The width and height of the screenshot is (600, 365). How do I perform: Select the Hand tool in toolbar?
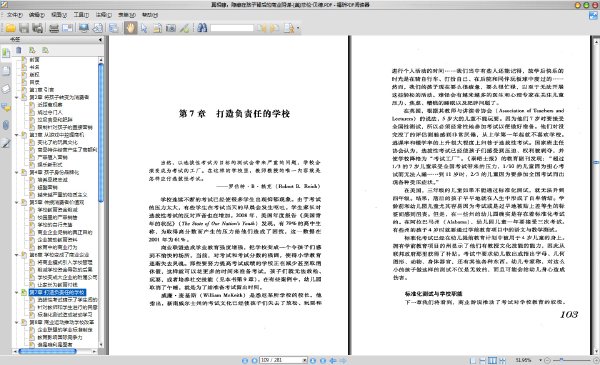coord(130,28)
